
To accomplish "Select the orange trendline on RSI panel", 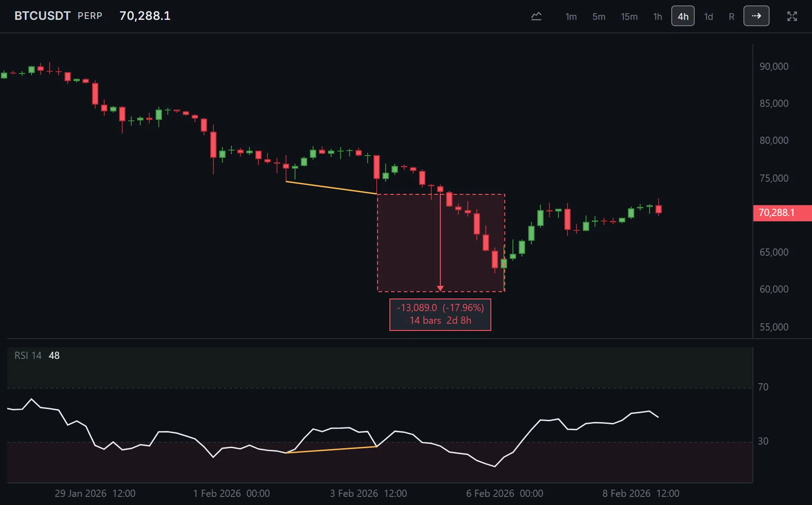I will point(331,450).
